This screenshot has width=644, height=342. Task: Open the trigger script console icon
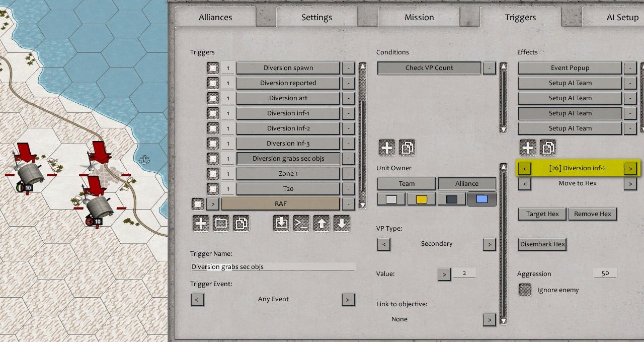coord(301,224)
